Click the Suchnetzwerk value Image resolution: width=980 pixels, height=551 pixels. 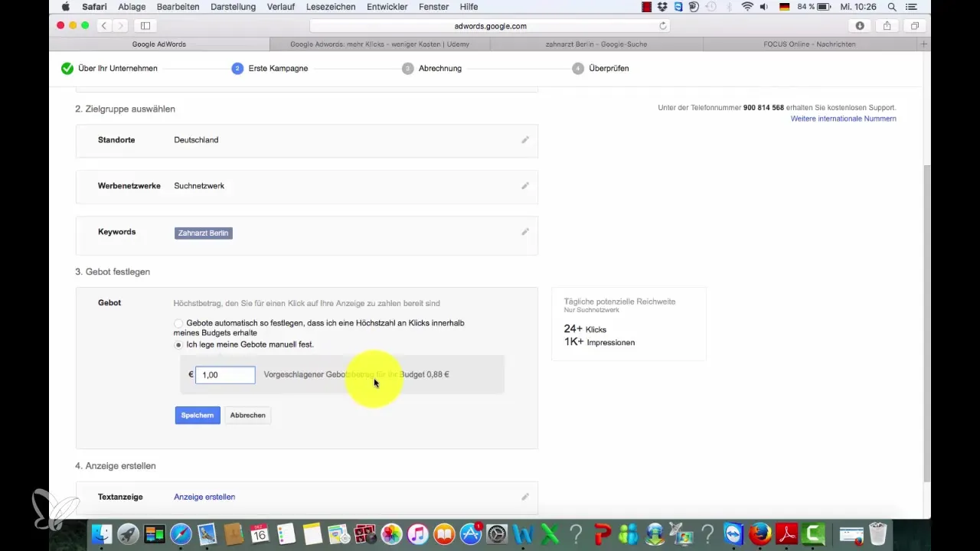[199, 186]
